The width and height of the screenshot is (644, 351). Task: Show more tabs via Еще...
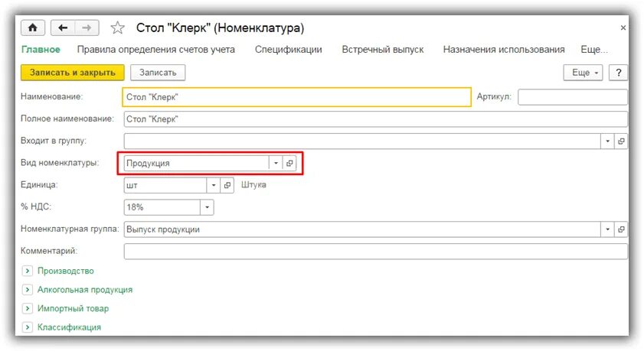[x=594, y=50]
